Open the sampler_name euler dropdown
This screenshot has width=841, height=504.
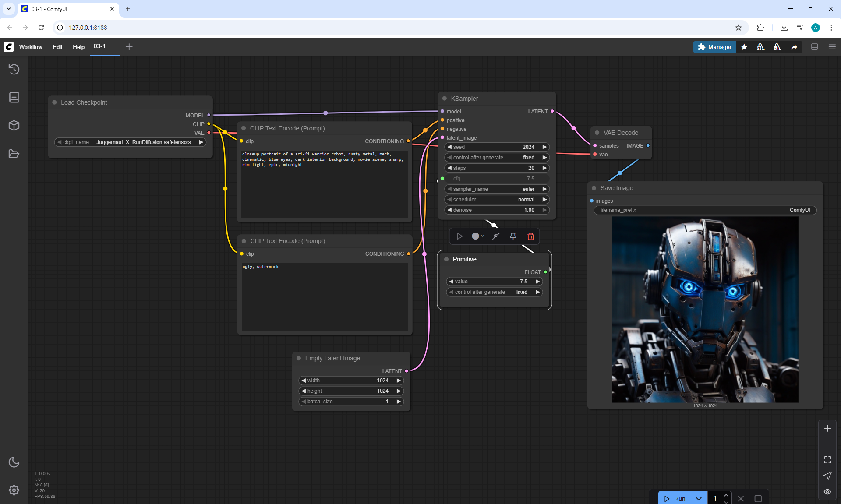(497, 189)
